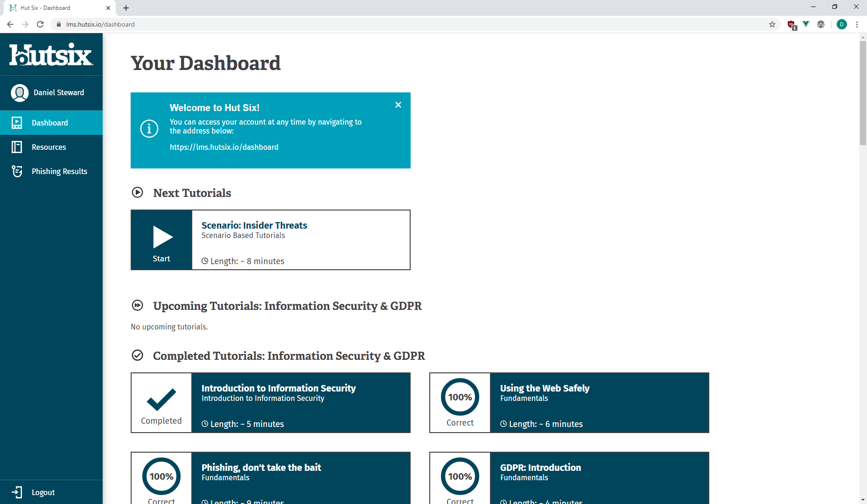Click the Logout door icon
Image resolution: width=867 pixels, height=504 pixels.
(x=17, y=492)
